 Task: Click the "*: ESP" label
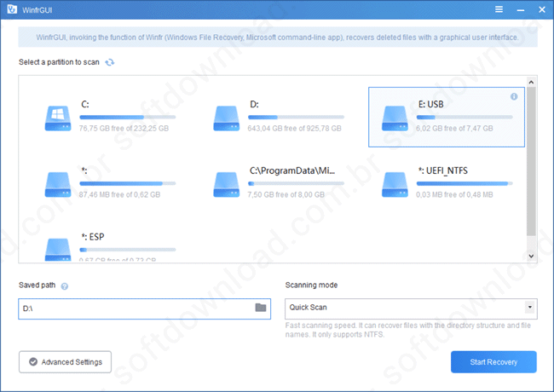(93, 237)
